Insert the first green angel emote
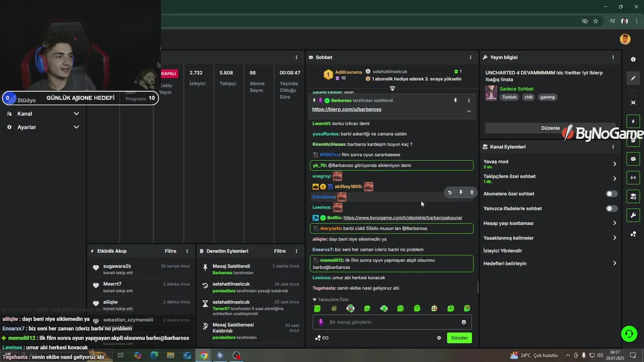This screenshot has height=362, width=644. (317, 308)
